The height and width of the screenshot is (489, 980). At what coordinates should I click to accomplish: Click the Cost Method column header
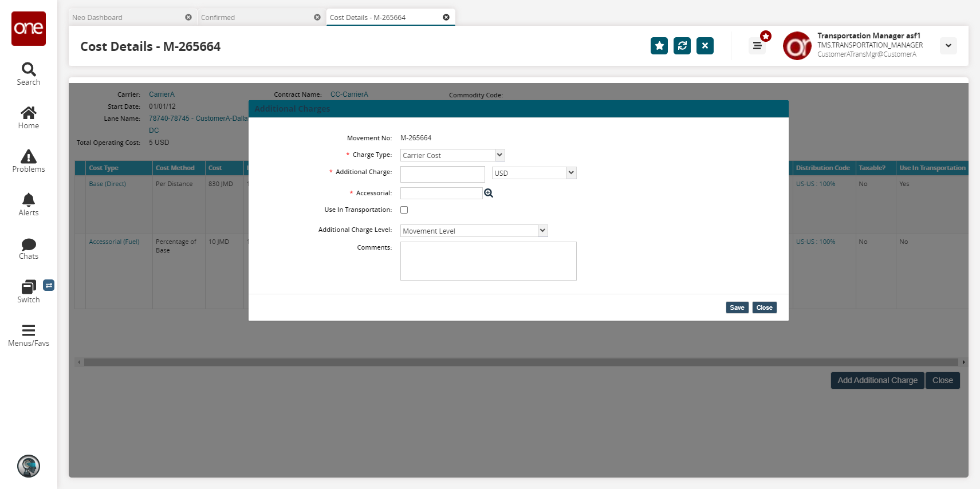[x=179, y=168]
